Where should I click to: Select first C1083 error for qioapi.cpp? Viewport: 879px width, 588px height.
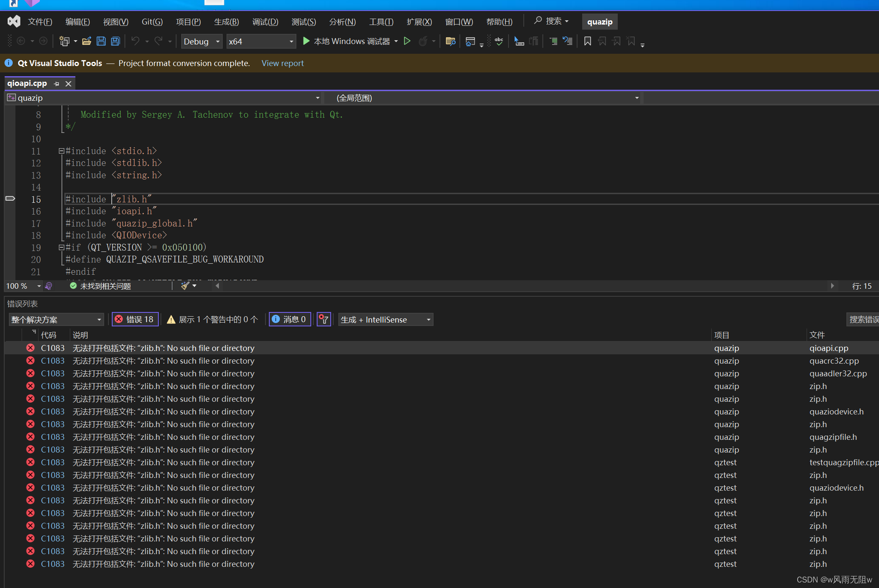(x=163, y=348)
